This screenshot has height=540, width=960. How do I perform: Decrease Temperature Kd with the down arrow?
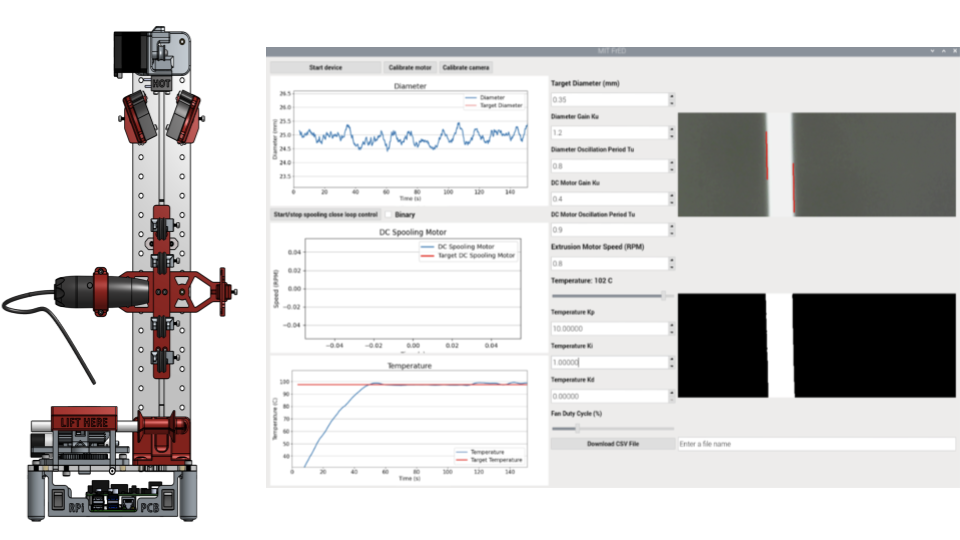tap(672, 399)
